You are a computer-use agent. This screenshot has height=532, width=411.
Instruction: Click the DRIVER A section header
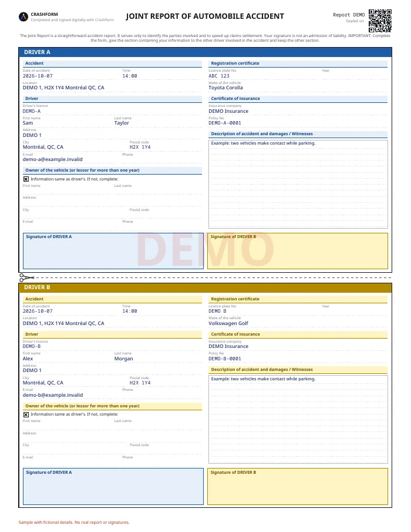206,52
